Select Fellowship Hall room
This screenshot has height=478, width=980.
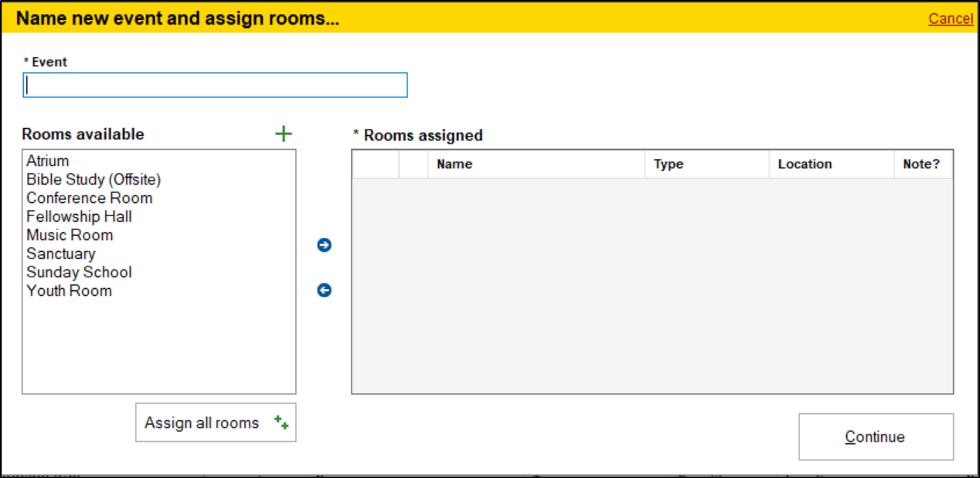pyautogui.click(x=79, y=216)
